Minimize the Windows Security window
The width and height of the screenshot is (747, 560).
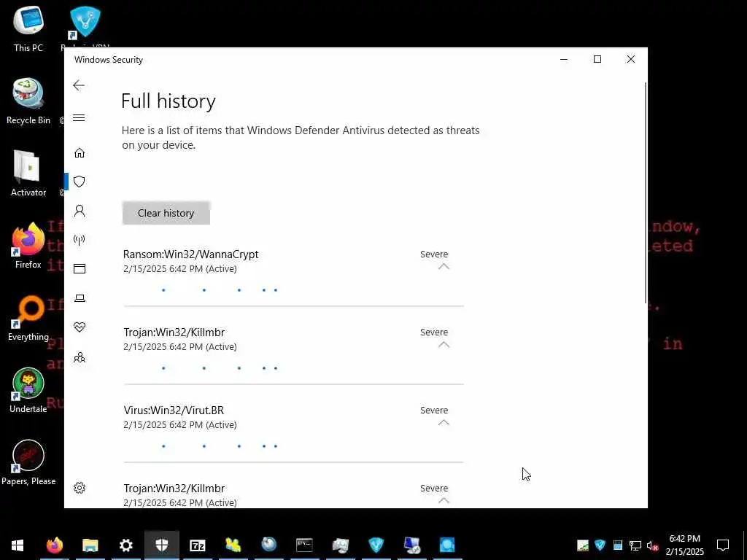564,59
